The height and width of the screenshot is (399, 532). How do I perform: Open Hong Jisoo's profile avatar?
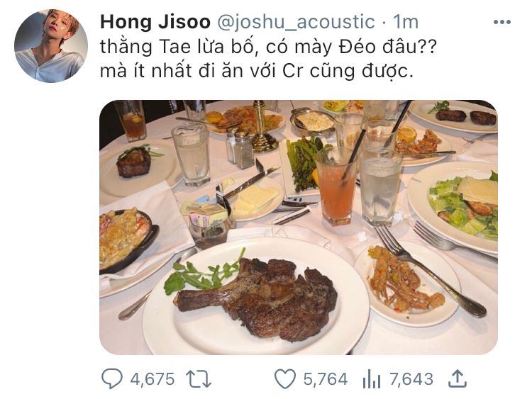click(51, 46)
